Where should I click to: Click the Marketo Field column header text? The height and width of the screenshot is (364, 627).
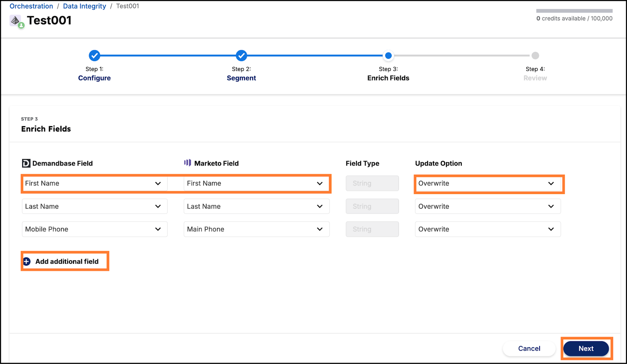216,163
